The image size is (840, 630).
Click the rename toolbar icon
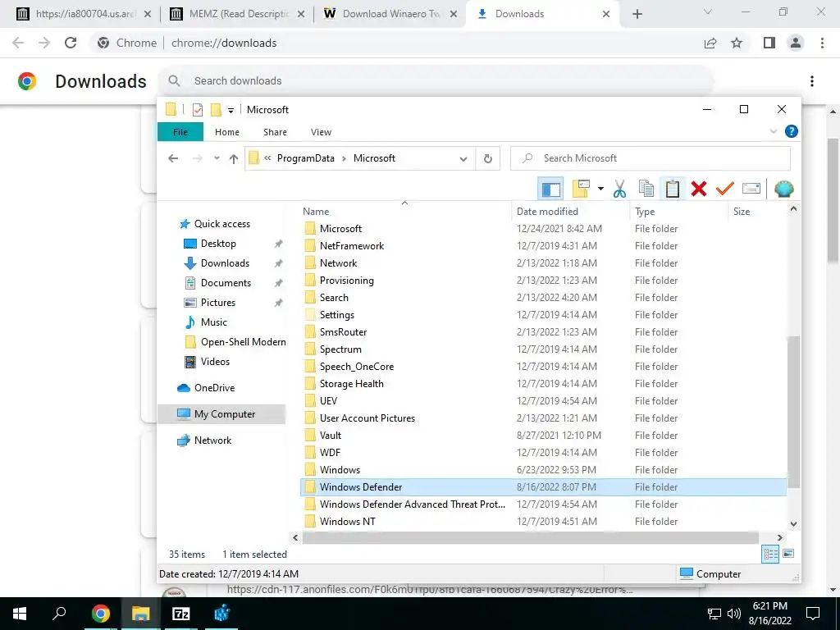click(x=751, y=189)
